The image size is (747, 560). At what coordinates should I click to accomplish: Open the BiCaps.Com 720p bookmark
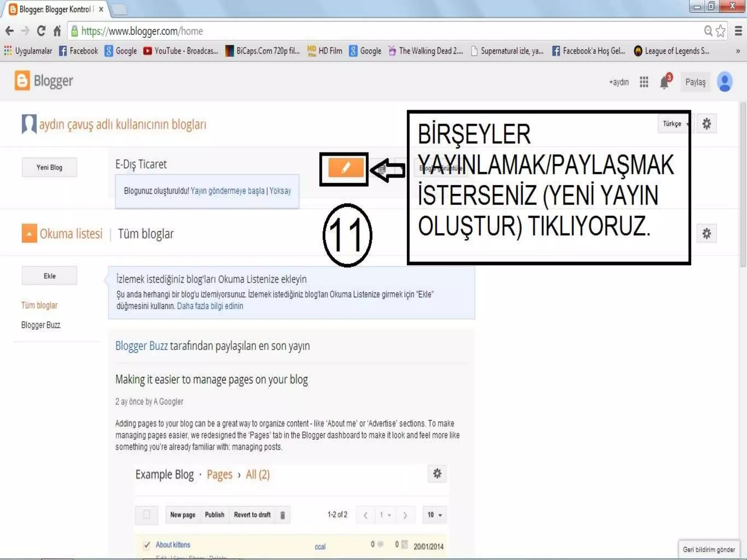262,51
